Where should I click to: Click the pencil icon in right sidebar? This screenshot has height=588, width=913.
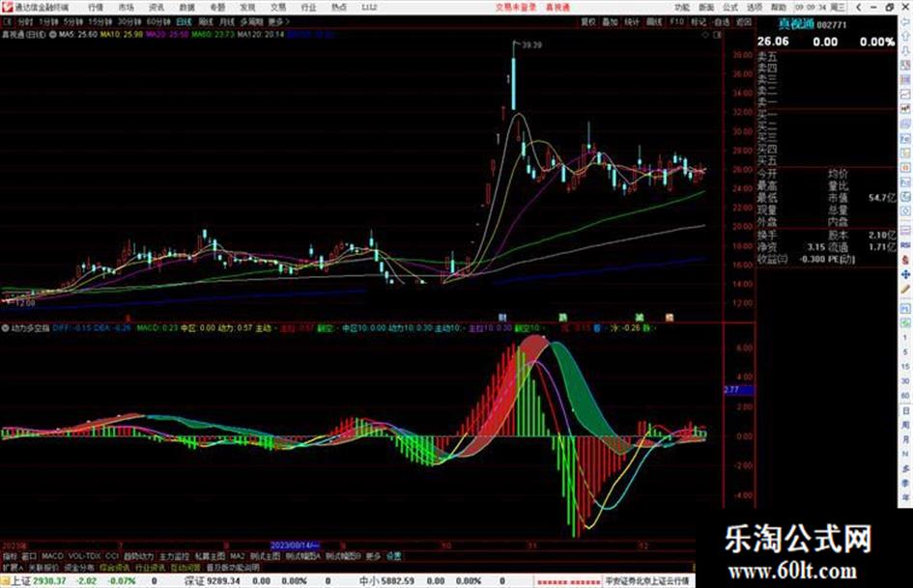tap(905, 290)
